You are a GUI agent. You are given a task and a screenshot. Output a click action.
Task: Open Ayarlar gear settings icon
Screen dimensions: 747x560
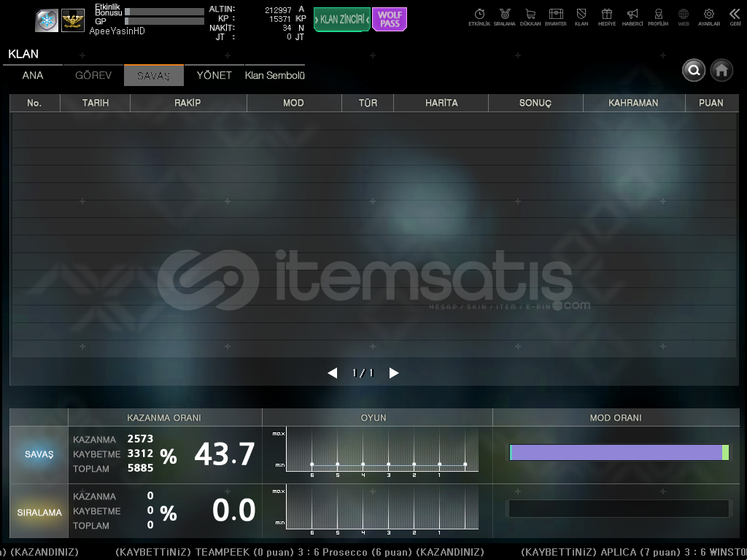pos(708,15)
